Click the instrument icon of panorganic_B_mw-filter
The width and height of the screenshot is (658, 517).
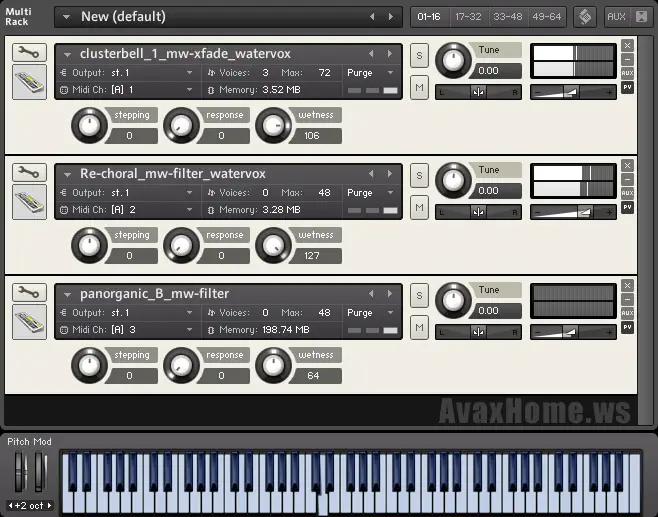(x=29, y=322)
